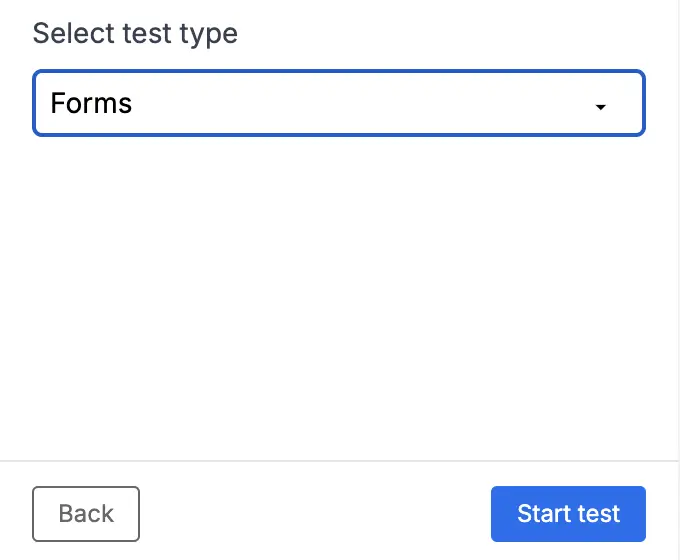680x560 pixels.
Task: Change the test type from Forms
Action: 339,103
